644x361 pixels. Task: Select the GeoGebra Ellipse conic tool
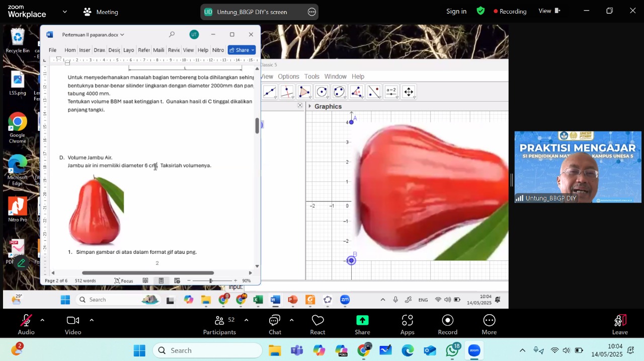click(x=339, y=92)
